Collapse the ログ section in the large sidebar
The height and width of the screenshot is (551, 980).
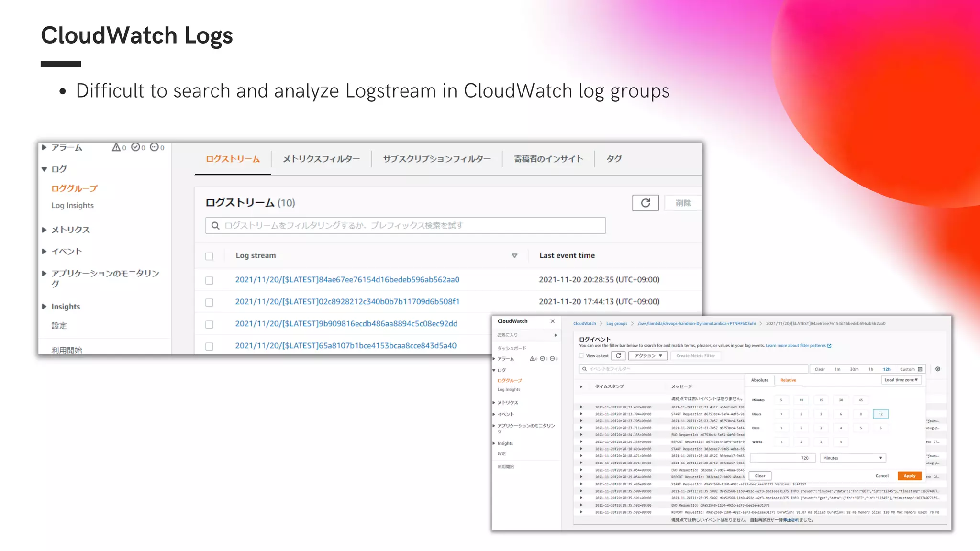tap(44, 169)
